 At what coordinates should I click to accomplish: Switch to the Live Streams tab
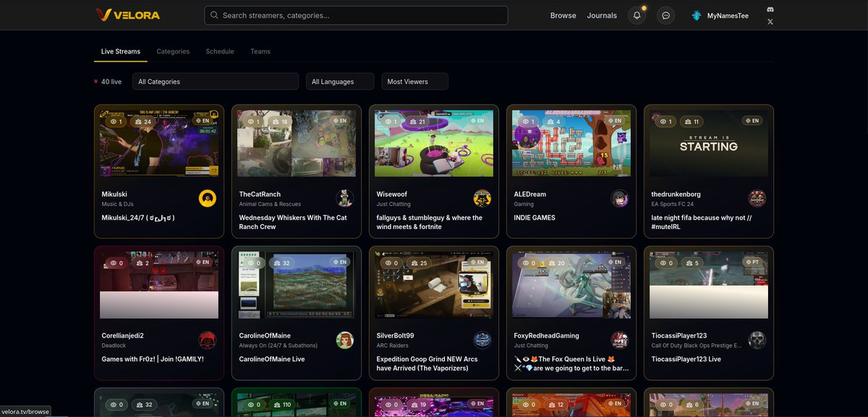[121, 51]
